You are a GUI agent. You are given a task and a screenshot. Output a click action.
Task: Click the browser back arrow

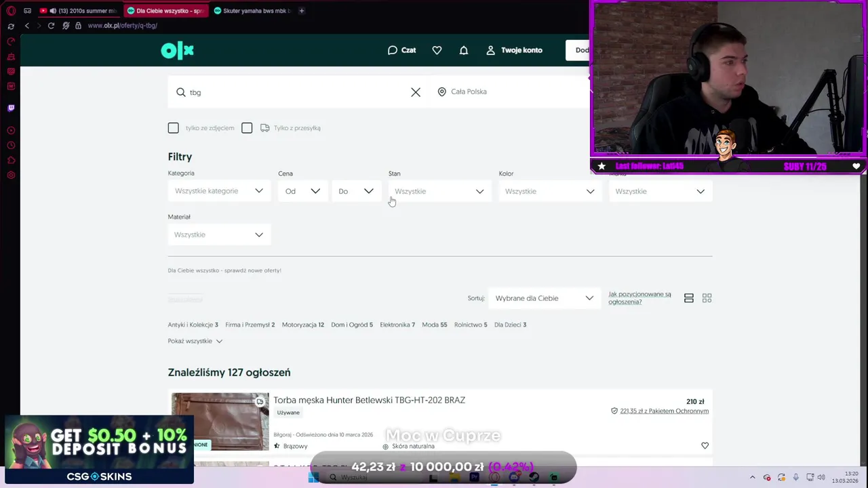[27, 26]
